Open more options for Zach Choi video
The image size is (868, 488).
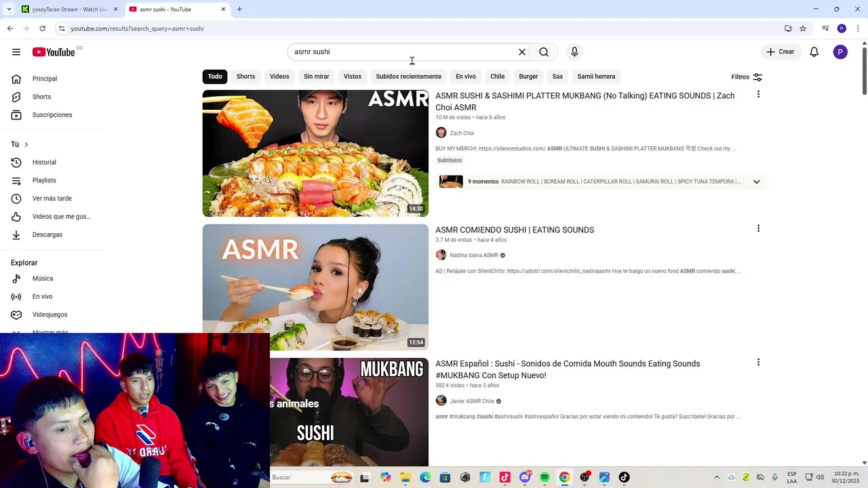758,95
